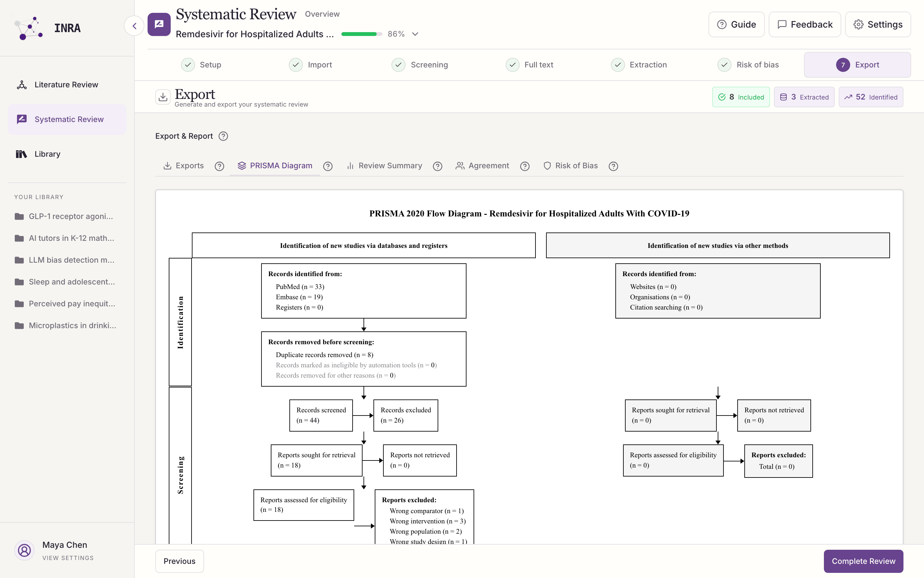Click the Literature Review network icon
The image size is (924, 578).
point(22,84)
